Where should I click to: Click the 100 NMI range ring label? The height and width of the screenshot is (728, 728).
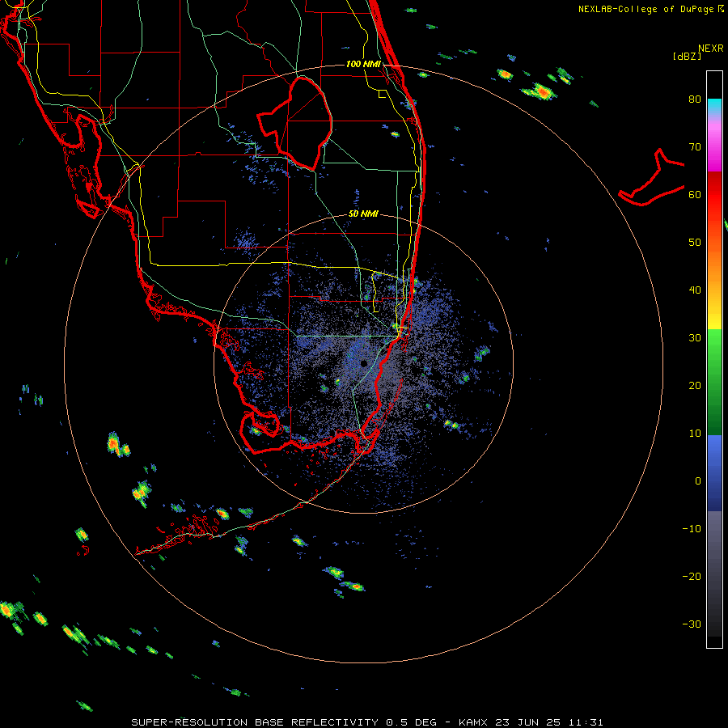click(x=363, y=64)
